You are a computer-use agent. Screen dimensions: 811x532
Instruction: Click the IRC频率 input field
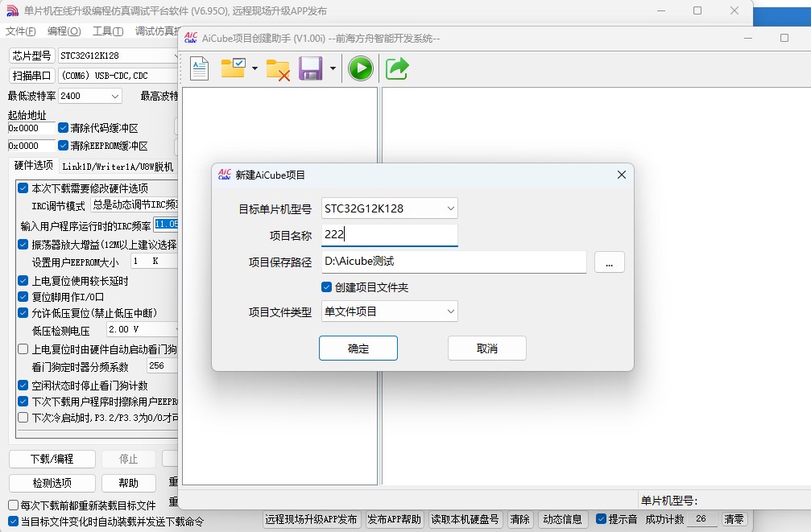click(x=166, y=225)
